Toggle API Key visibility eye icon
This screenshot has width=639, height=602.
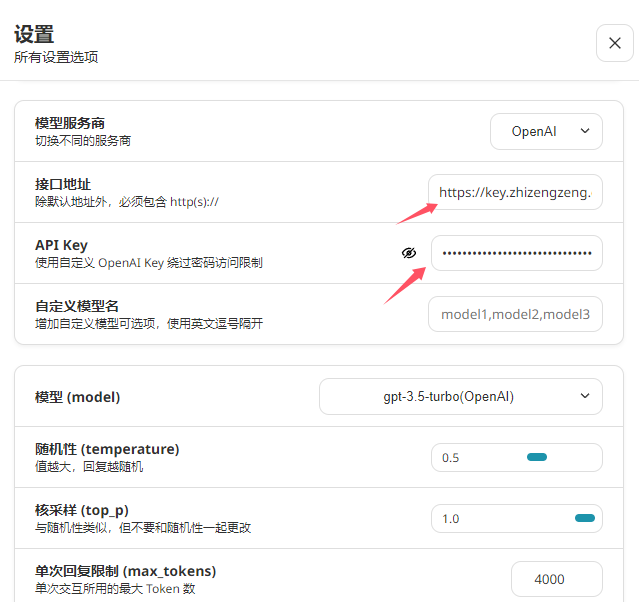click(408, 253)
